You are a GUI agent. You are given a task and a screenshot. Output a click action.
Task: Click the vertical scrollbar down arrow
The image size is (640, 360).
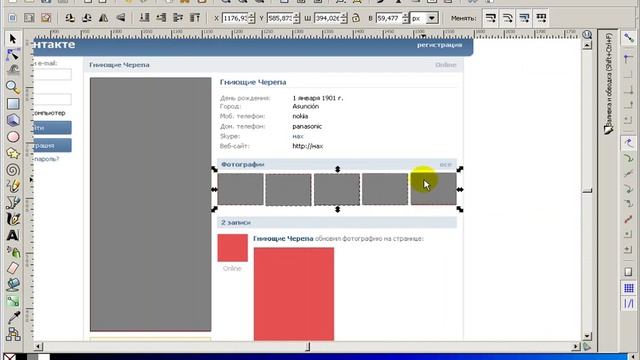(587, 336)
